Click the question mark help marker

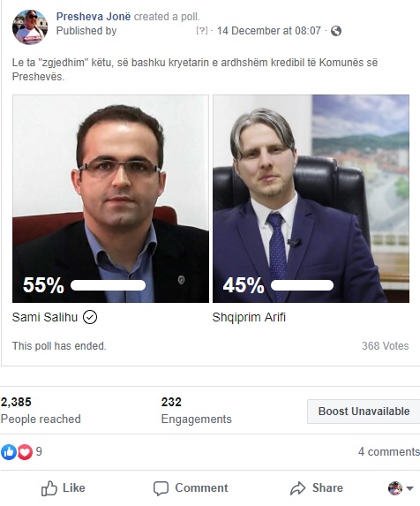pos(202,31)
